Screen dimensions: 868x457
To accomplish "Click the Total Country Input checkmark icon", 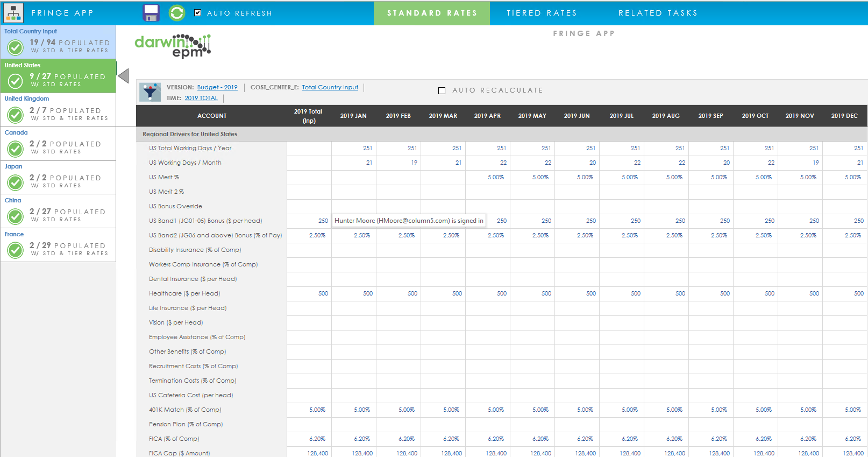I will click(x=16, y=47).
